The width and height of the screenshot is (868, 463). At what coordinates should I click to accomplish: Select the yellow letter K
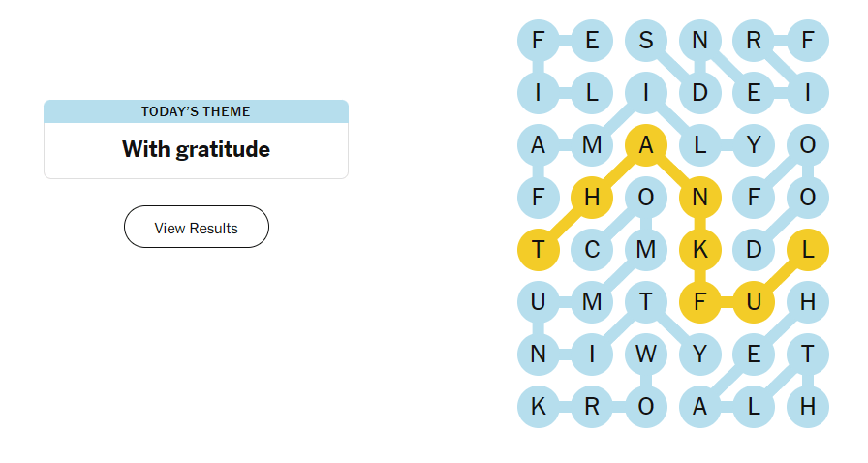[699, 250]
